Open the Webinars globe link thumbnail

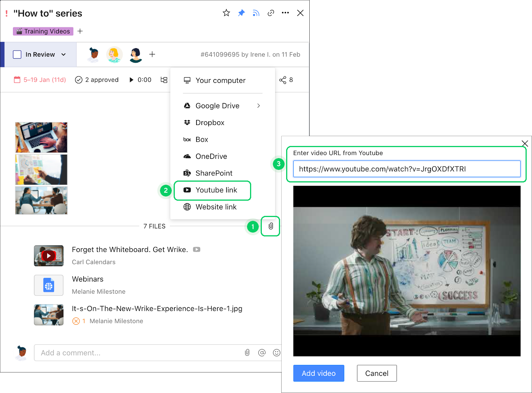49,285
